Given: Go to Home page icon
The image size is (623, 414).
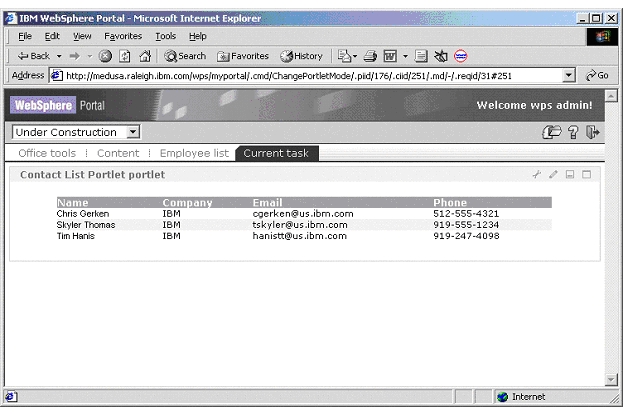Looking at the screenshot, I should click(145, 56).
